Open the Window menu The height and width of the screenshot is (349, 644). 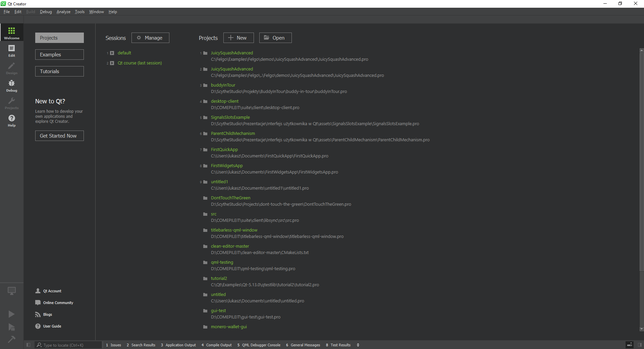point(96,12)
